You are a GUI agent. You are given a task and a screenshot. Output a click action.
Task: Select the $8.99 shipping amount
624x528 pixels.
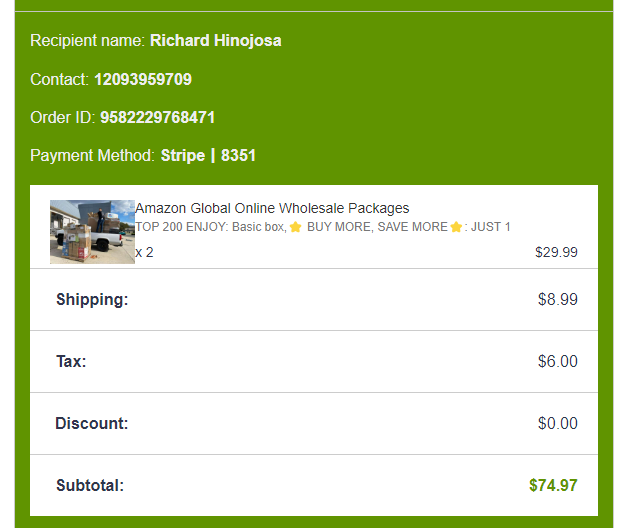point(557,299)
